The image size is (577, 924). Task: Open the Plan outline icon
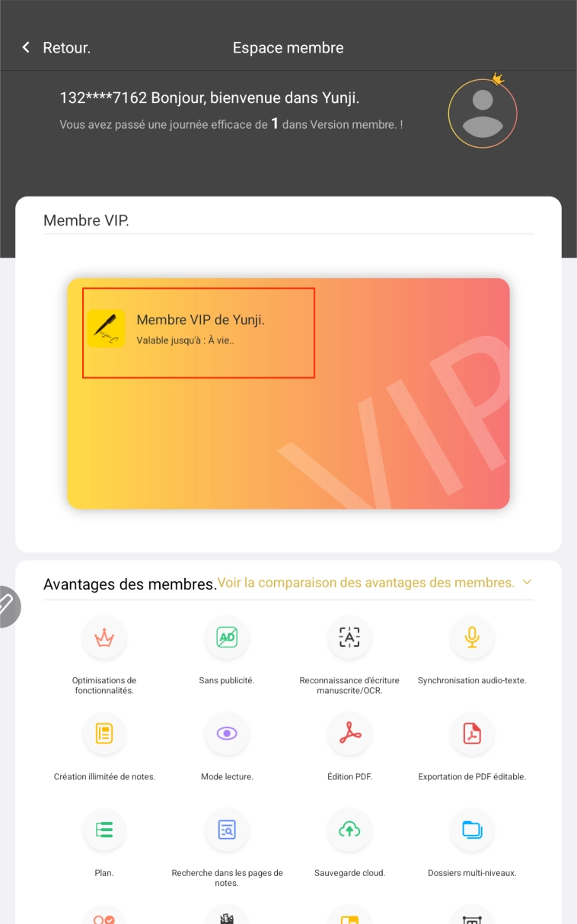(x=104, y=830)
